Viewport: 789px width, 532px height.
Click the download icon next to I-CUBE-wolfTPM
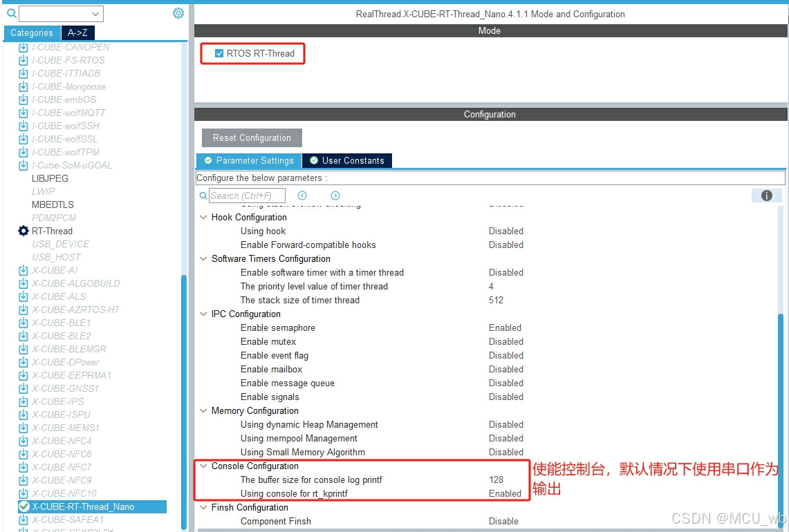[23, 152]
